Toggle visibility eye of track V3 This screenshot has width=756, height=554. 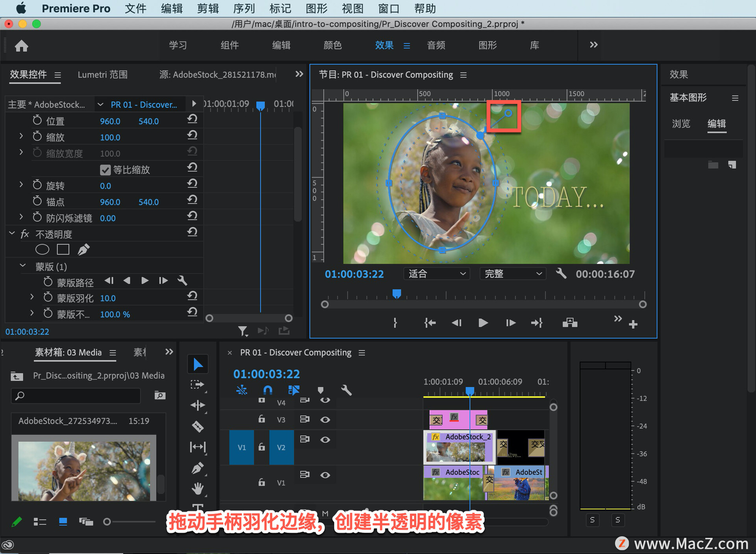(325, 419)
